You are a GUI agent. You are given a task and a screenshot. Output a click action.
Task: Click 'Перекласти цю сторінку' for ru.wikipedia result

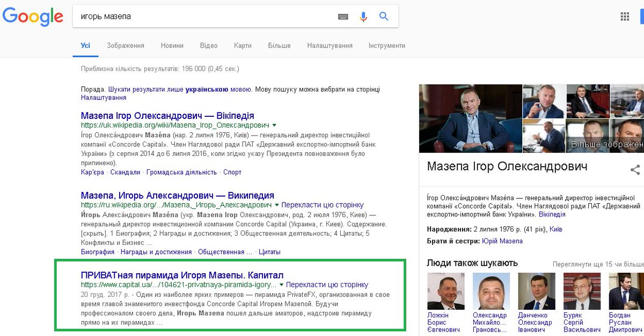point(323,205)
